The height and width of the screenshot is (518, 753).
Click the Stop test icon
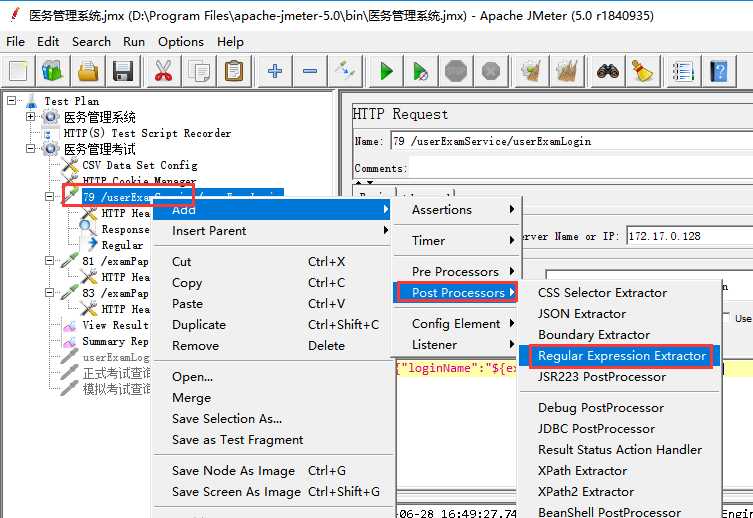tap(456, 72)
